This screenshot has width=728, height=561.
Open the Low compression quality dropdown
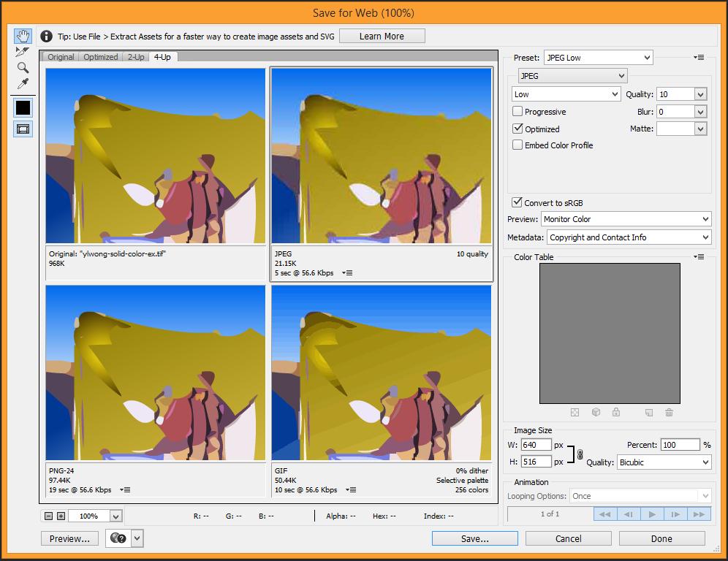click(566, 94)
